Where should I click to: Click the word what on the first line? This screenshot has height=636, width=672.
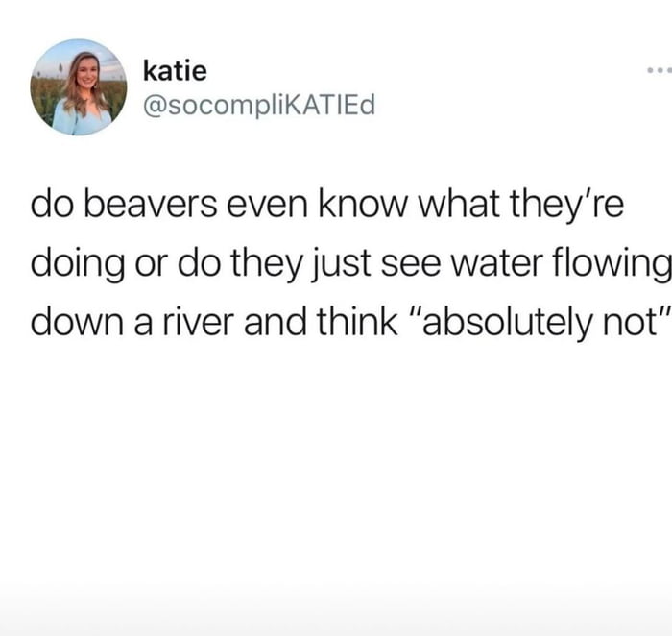coord(459,204)
